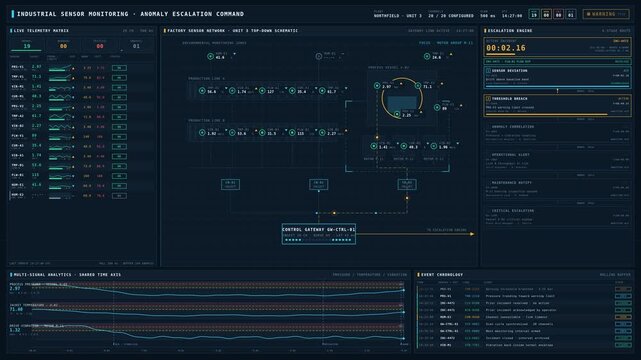The image size is (641, 360).
Task: Select the 56.6 sensor node on Production Line A
Action: tap(202, 91)
